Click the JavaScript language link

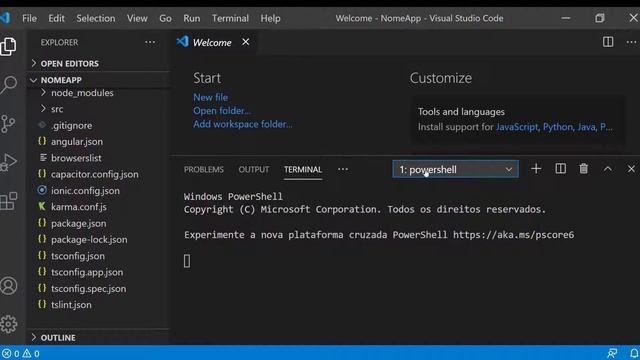(517, 127)
